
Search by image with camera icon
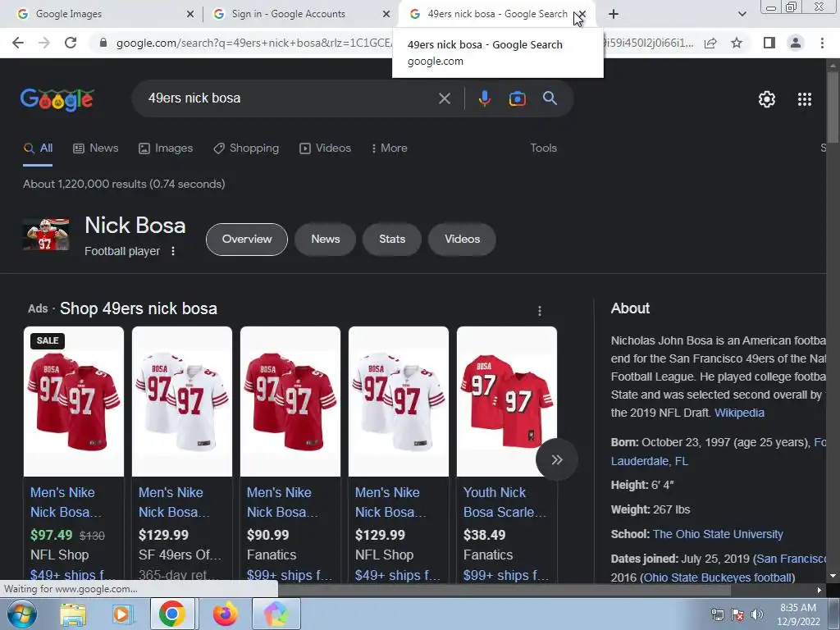(517, 98)
